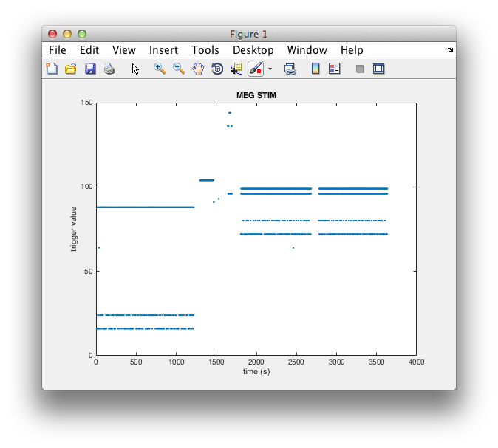Screen dimensions: 498x448
Task: Insert Legend using toolbar icon
Action: [335, 69]
